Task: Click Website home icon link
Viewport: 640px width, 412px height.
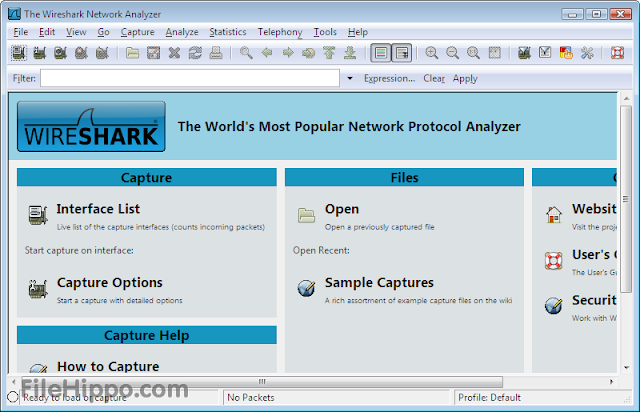Action: (x=554, y=214)
